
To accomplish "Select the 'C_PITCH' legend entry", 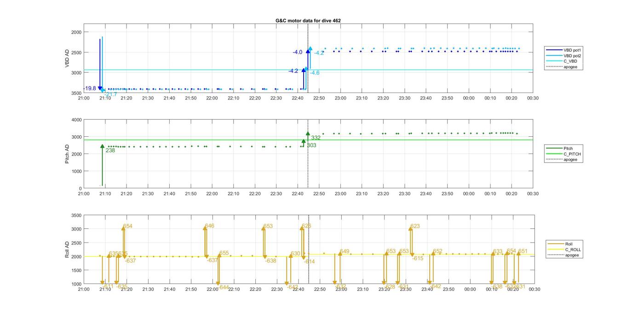I will [x=563, y=154].
